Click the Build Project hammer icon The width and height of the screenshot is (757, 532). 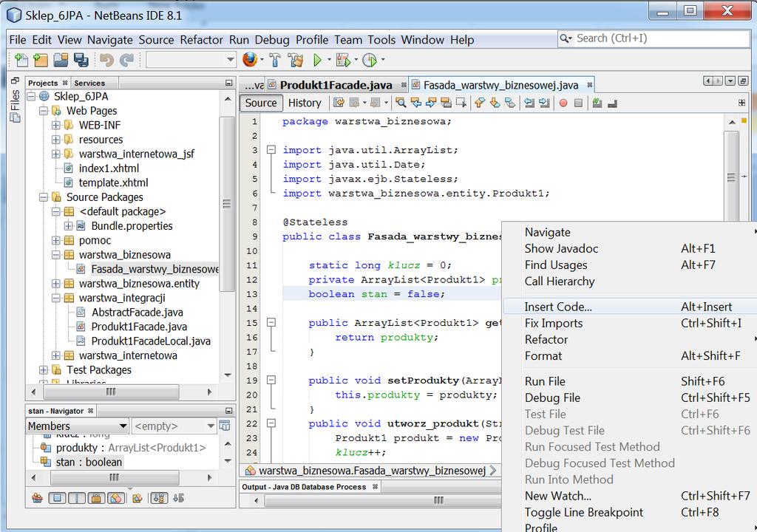pyautogui.click(x=275, y=60)
